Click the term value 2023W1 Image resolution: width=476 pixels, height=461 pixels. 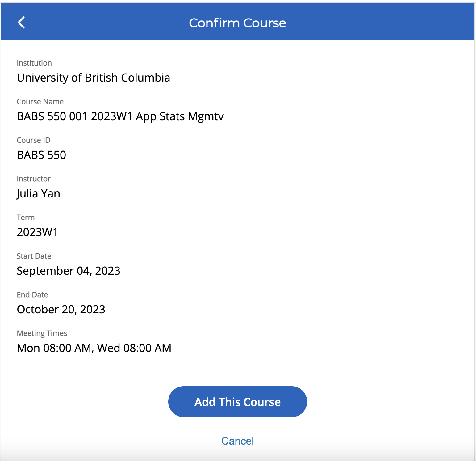[37, 232]
